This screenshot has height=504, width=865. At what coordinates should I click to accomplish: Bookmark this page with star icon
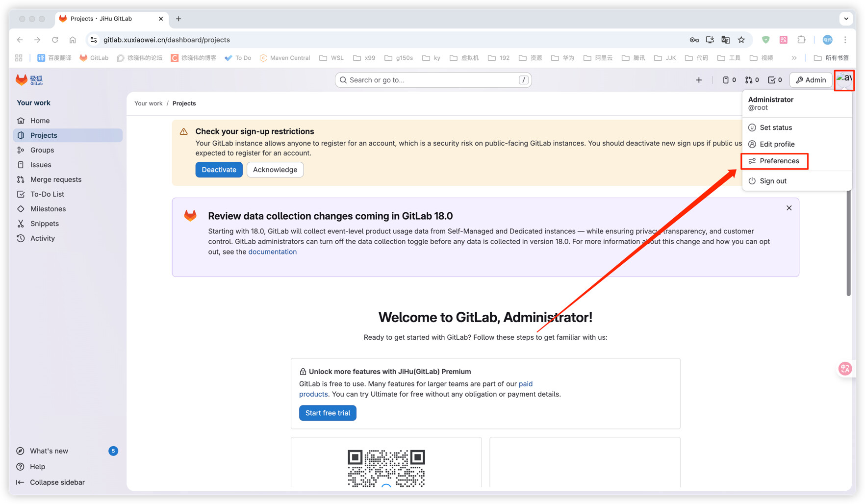(x=741, y=40)
